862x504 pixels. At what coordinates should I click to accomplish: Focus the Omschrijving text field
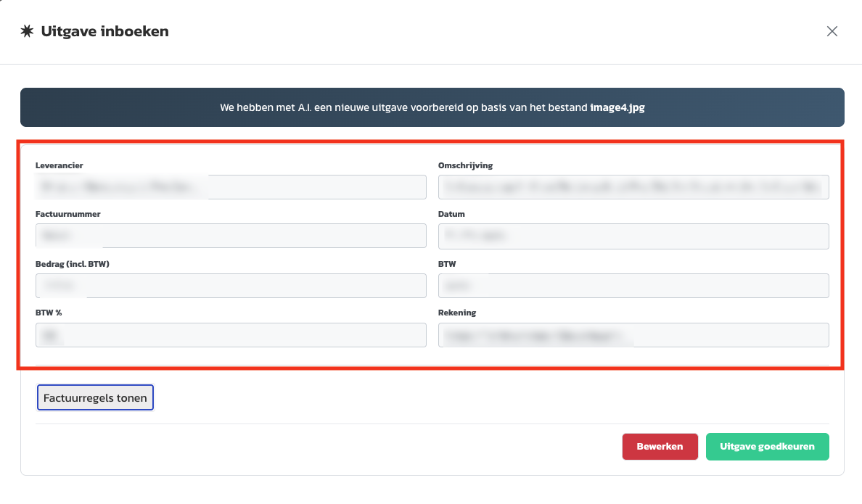pyautogui.click(x=633, y=187)
